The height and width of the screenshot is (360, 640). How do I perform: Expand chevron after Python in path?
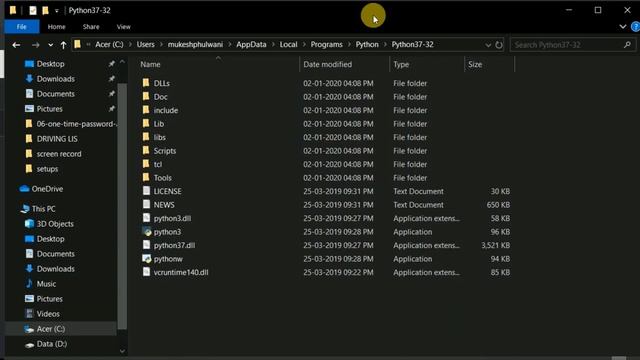coord(385,44)
